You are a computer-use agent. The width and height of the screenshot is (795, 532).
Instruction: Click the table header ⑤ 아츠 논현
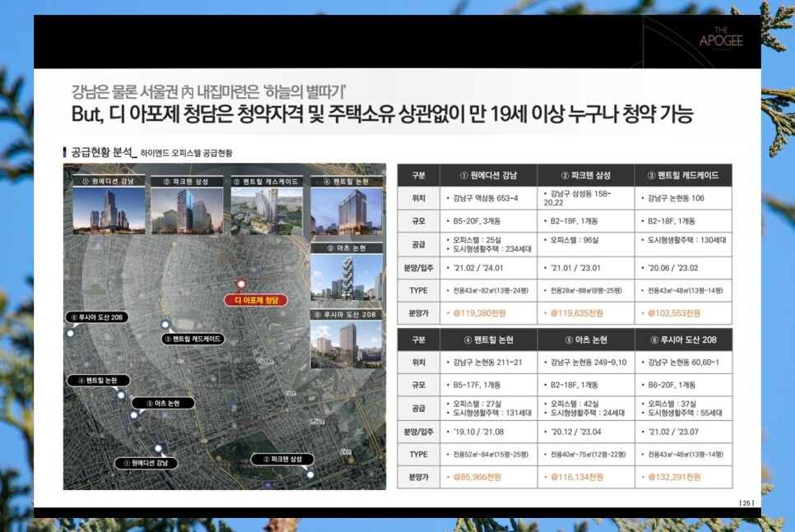coord(586,340)
